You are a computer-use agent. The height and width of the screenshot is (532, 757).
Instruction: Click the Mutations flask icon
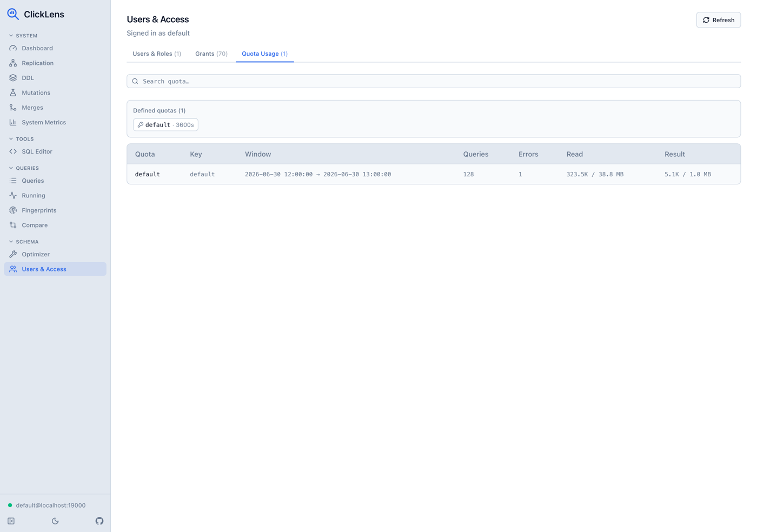coord(13,92)
